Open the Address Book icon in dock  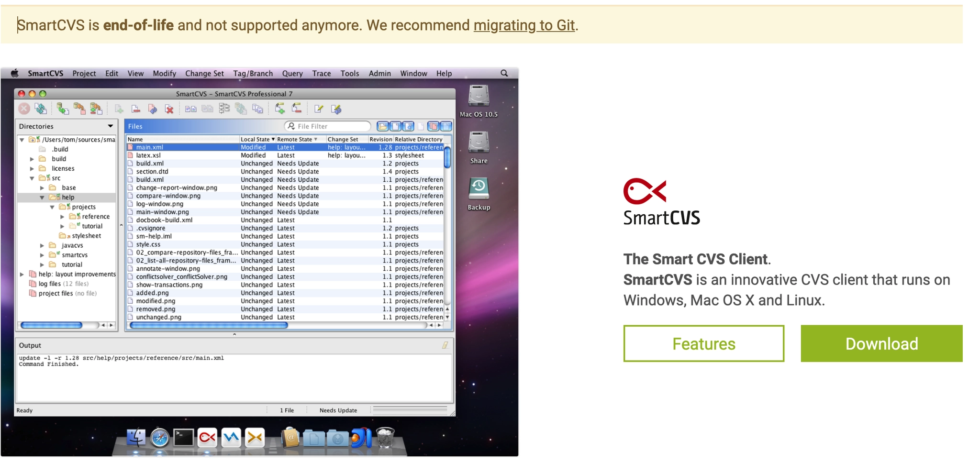(290, 437)
